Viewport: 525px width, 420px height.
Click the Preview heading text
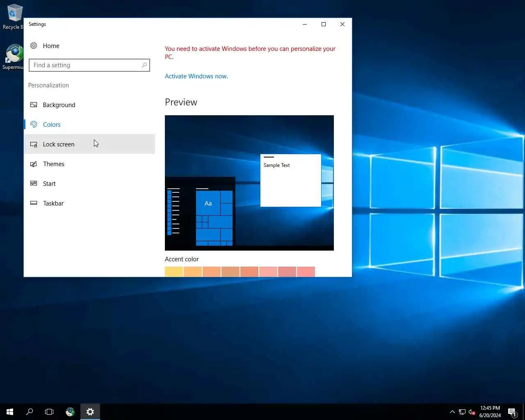point(181,102)
